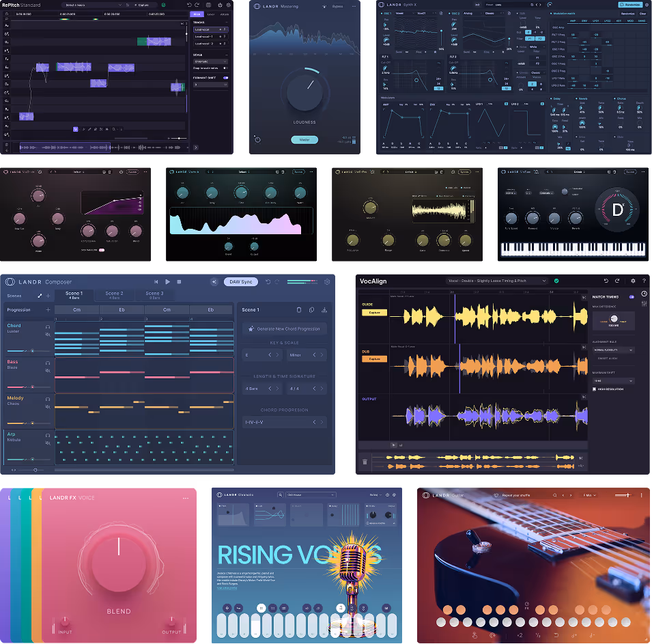The image size is (652, 644).
Task: Open Maximum Shift dropdown in VocAlign
Action: (x=613, y=380)
